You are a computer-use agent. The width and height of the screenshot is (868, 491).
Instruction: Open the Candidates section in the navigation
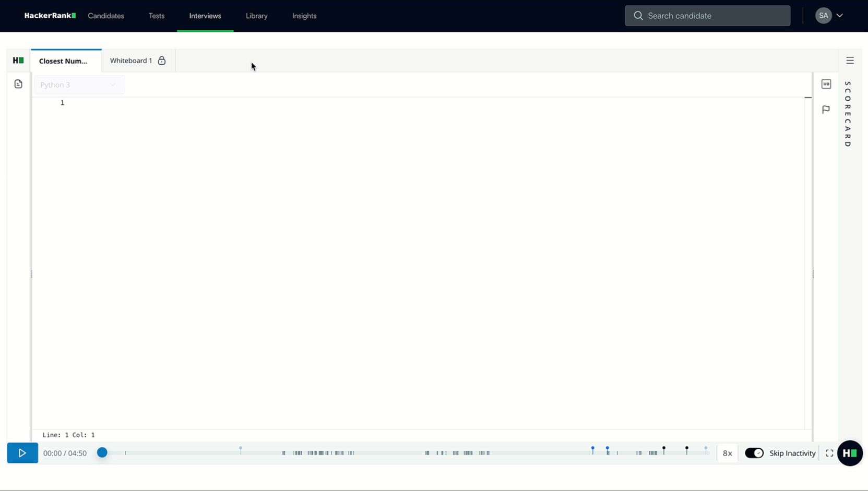[106, 16]
